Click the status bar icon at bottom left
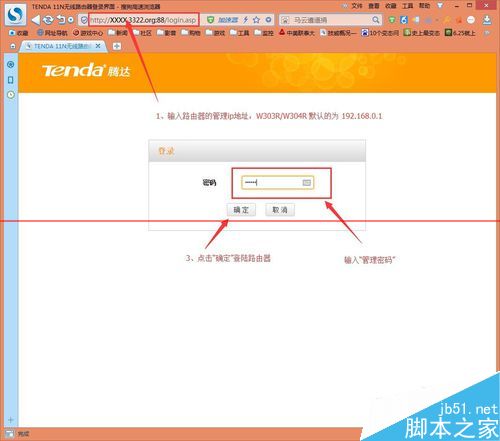Viewport: 500px width, 441px height. click(10, 434)
